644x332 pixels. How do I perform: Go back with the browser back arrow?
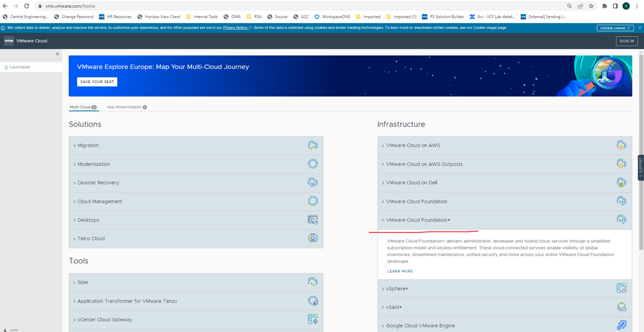point(5,6)
